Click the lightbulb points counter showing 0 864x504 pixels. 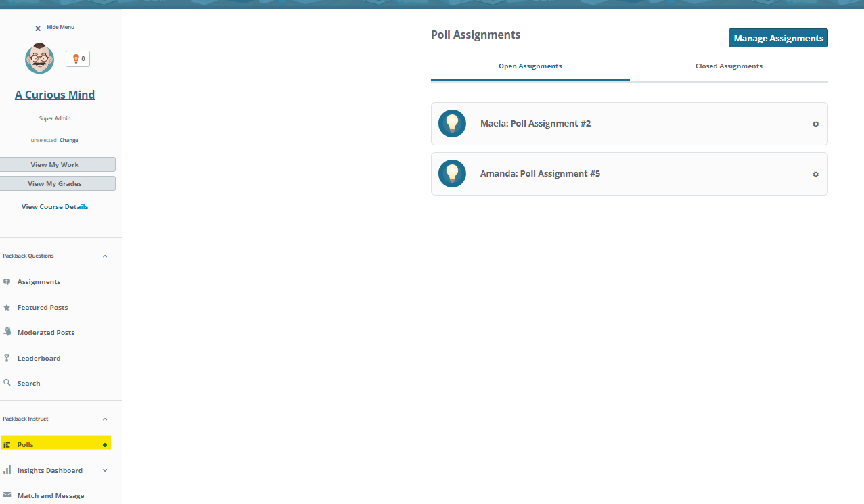click(x=77, y=58)
